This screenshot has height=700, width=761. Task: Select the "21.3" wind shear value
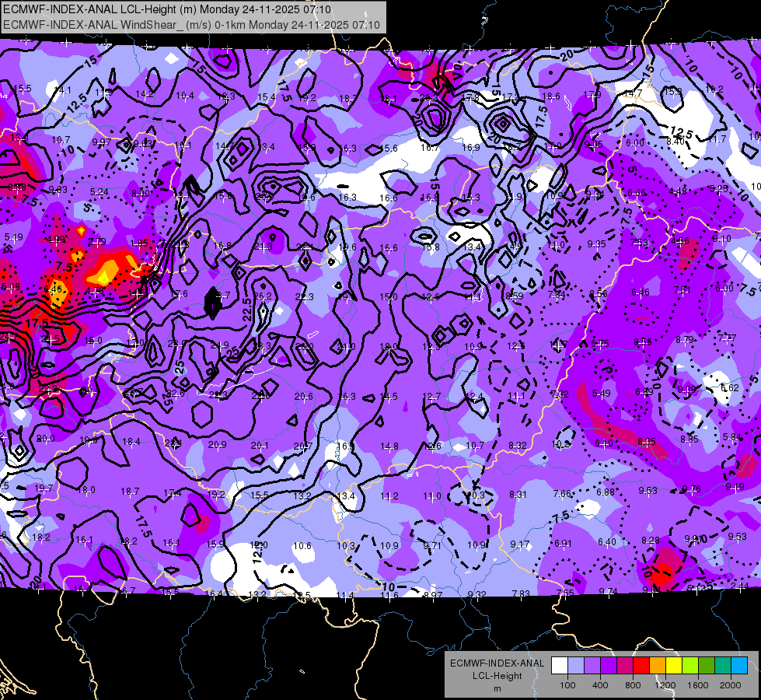263,247
